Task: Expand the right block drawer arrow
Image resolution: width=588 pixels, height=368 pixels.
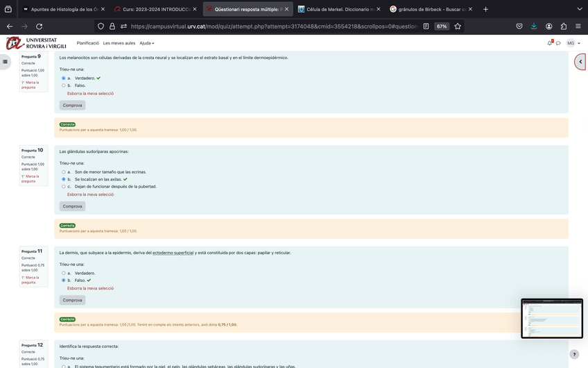Action: (x=581, y=62)
